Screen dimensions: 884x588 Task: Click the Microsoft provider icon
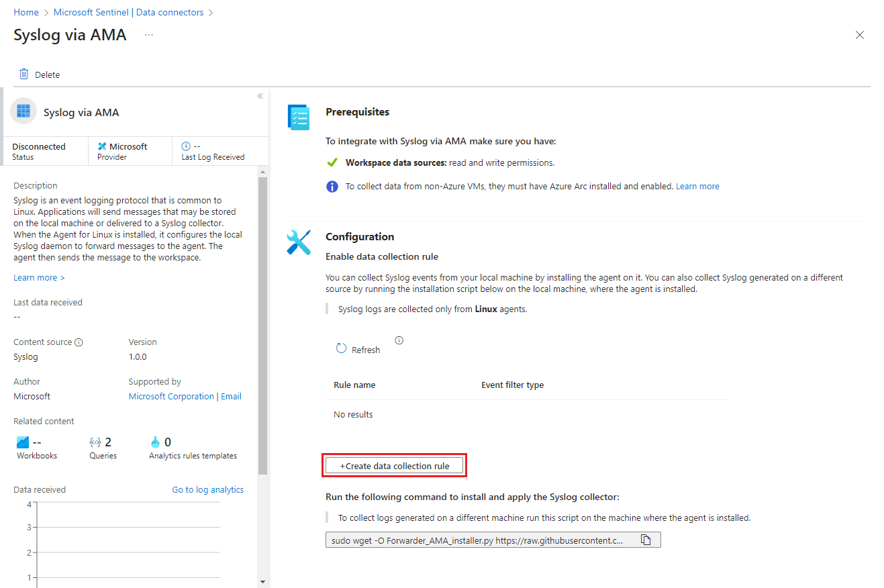point(102,146)
